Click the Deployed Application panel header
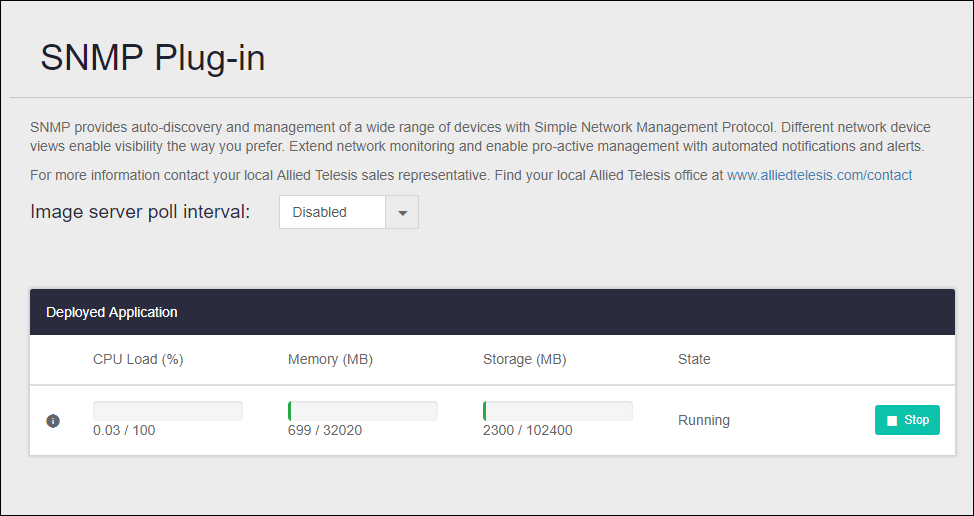This screenshot has height=516, width=974. tap(112, 312)
